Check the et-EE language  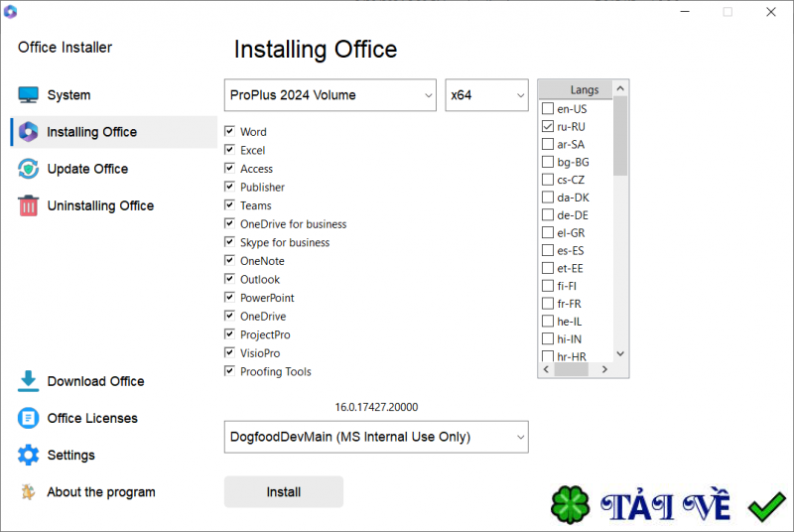point(548,268)
